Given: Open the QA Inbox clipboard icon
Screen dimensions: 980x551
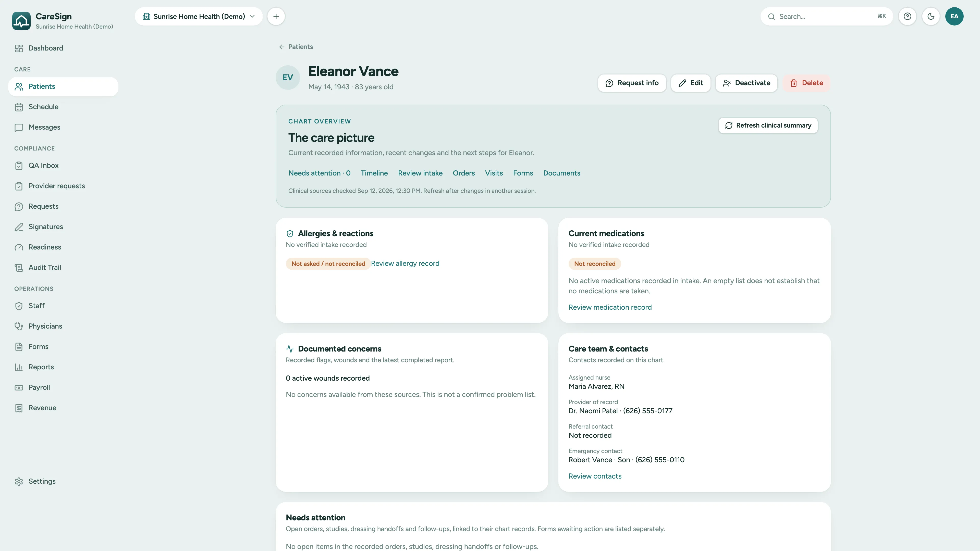Looking at the screenshot, I should tap(19, 165).
